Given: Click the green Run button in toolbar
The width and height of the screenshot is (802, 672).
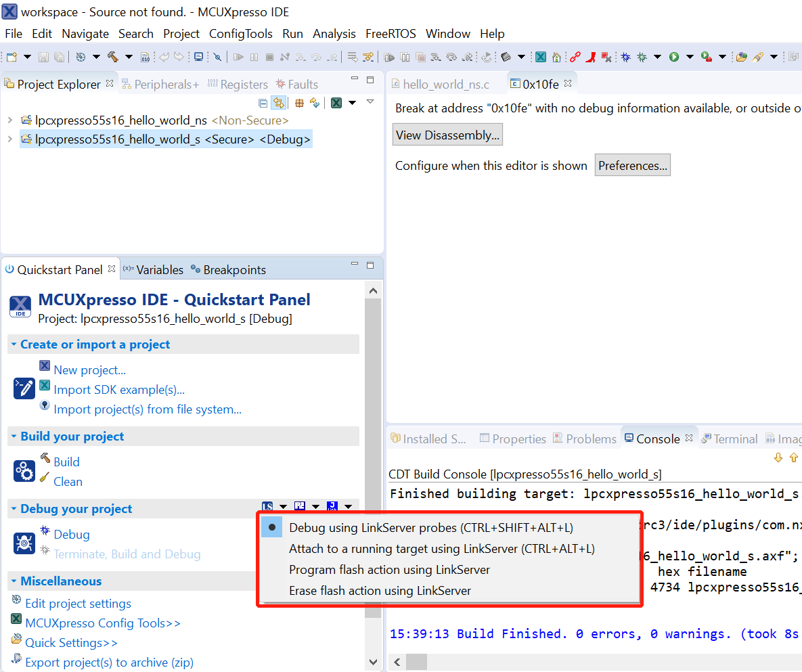Looking at the screenshot, I should [674, 58].
